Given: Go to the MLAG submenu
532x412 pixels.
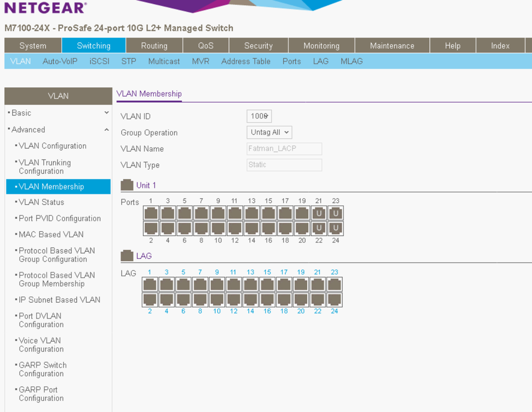Looking at the screenshot, I should click(x=352, y=61).
